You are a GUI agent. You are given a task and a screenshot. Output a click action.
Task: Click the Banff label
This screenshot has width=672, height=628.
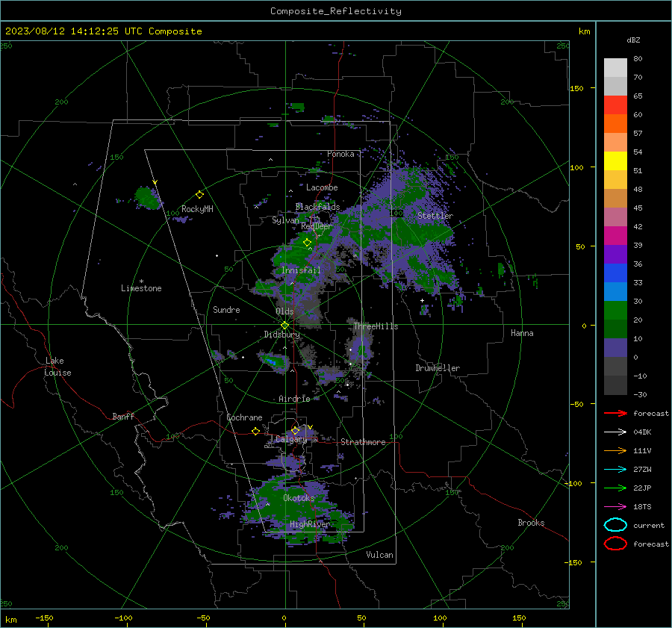click(x=123, y=416)
